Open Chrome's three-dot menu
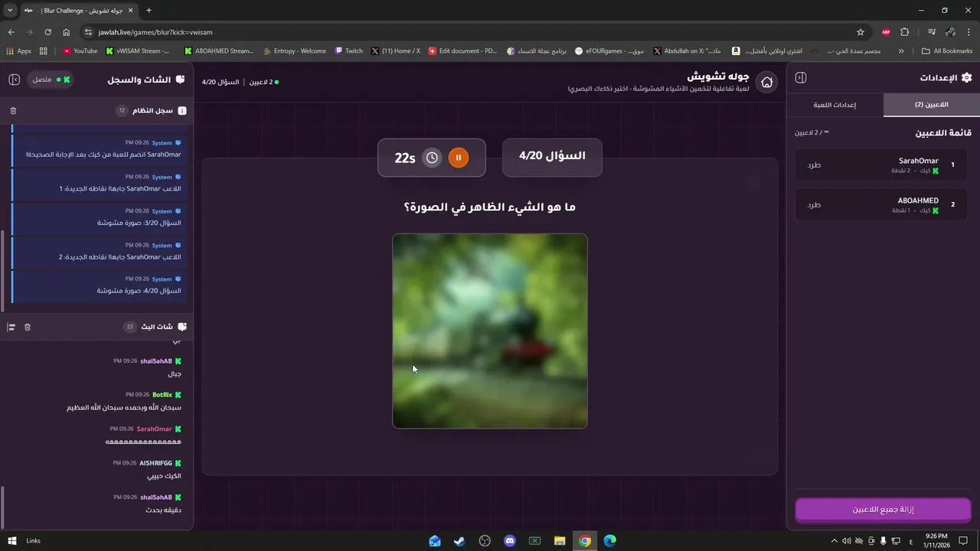Viewport: 980px width, 551px height. pyautogui.click(x=969, y=32)
